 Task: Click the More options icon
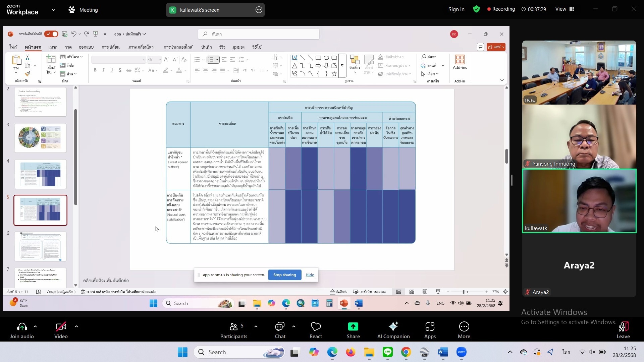click(464, 326)
